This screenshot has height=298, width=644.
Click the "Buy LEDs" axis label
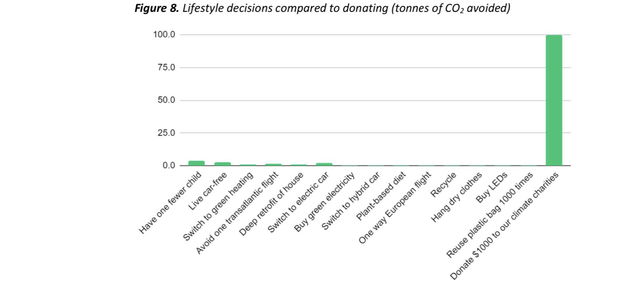click(491, 187)
